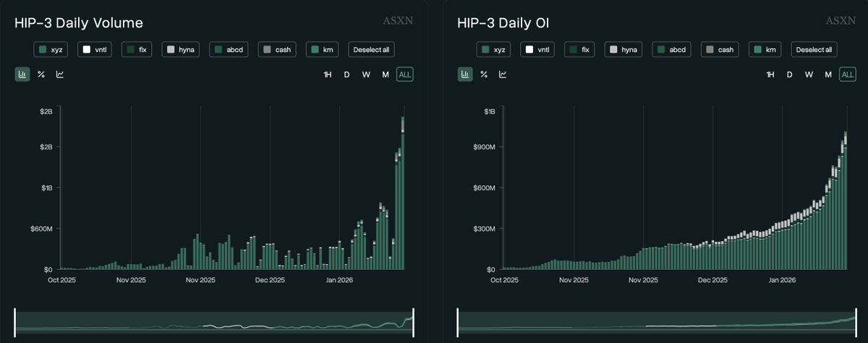The image size is (868, 343).
Task: Click the $900M label on OI axis
Action: (x=484, y=147)
